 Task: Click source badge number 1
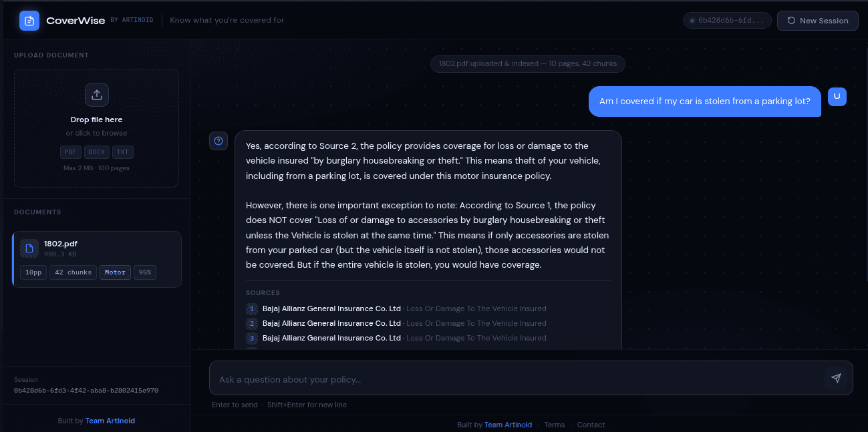[251, 308]
